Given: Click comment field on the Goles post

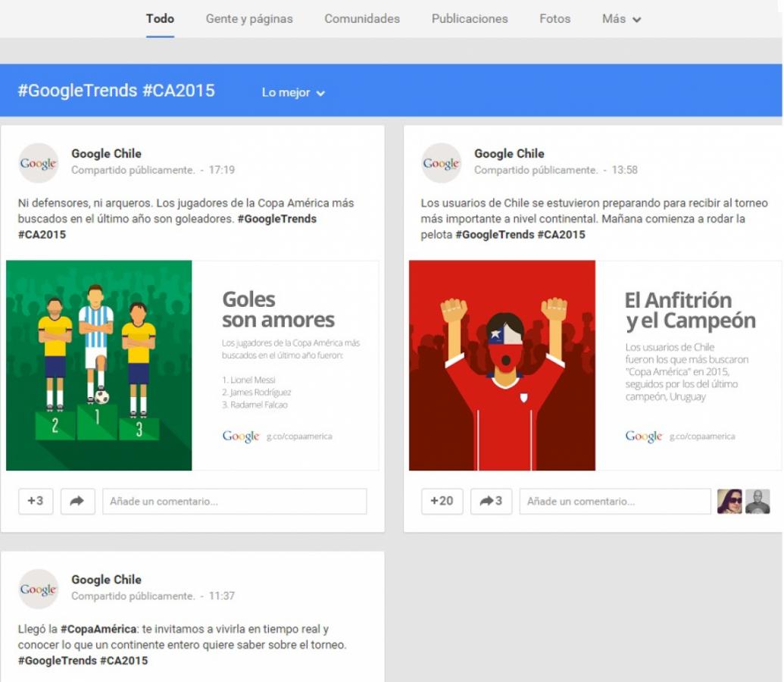Looking at the screenshot, I should click(235, 501).
